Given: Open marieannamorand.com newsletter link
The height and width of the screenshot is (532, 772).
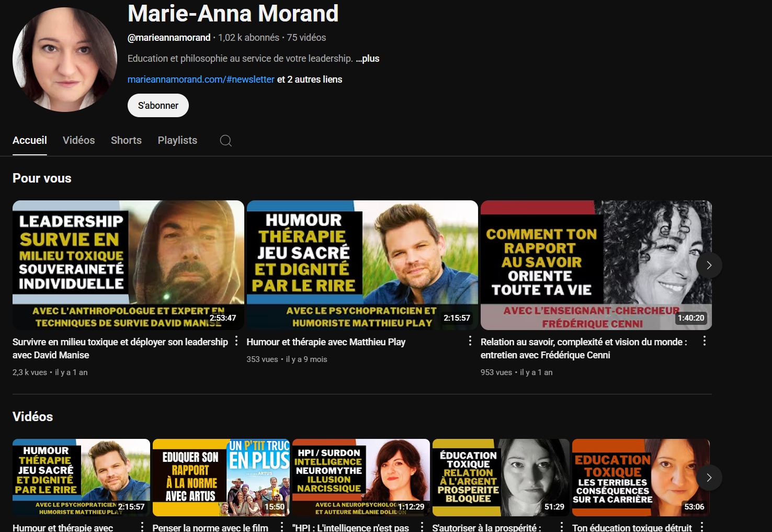Looking at the screenshot, I should tap(201, 80).
